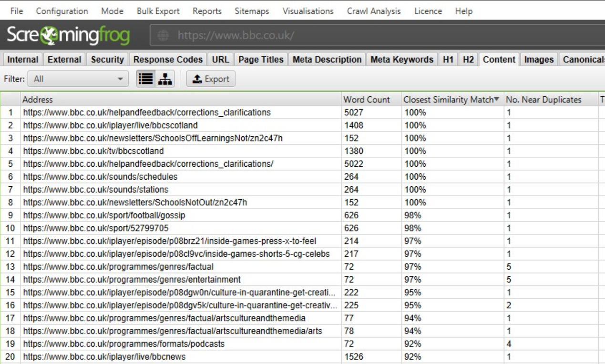Open the Sitemaps menu
The width and height of the screenshot is (605, 364).
tap(251, 11)
